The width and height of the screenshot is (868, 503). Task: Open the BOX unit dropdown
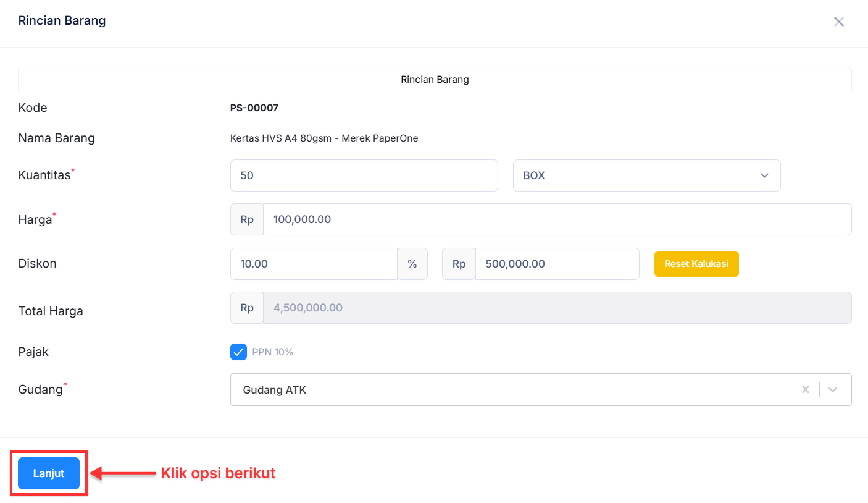point(646,175)
